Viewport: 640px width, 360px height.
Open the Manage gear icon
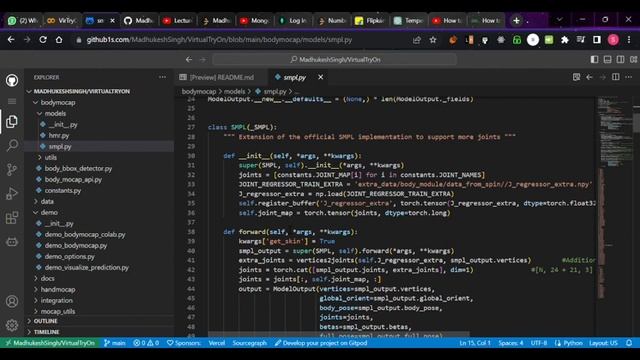pos(12,325)
